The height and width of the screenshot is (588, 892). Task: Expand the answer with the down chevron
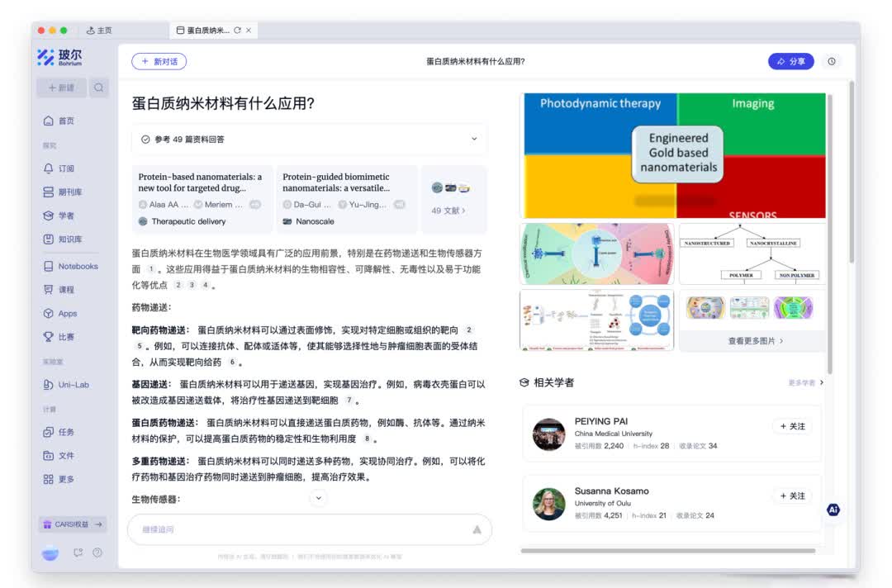(319, 498)
